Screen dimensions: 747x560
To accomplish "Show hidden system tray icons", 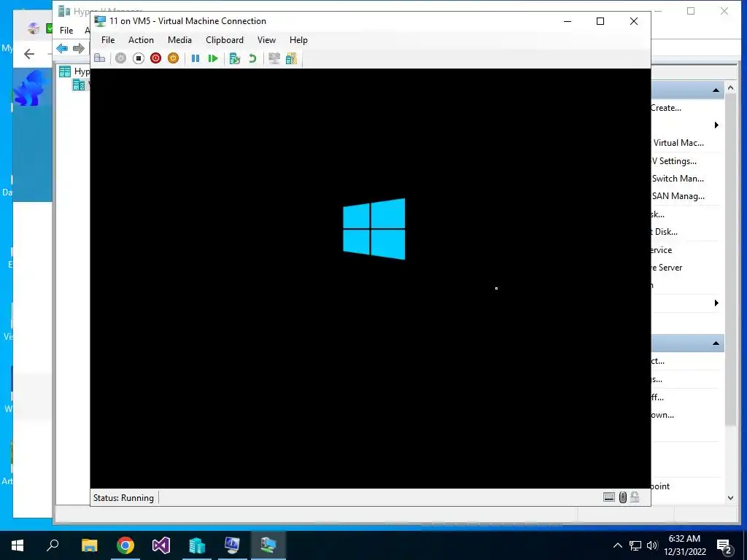I will click(x=617, y=545).
